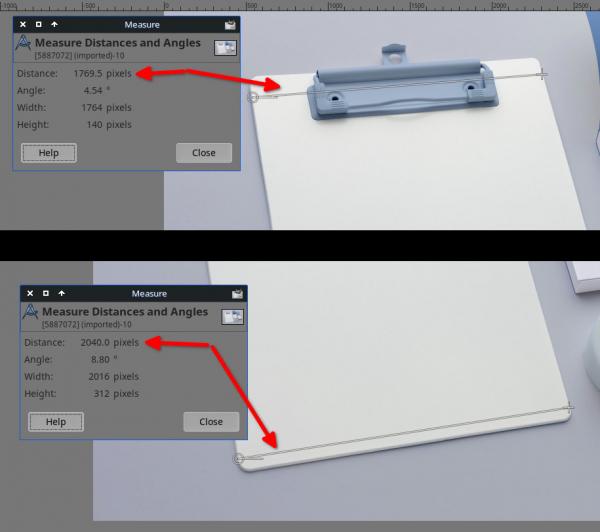Roll up the Measure window showing width 1764
Viewport: 600px width, 532px height.
coord(54,24)
